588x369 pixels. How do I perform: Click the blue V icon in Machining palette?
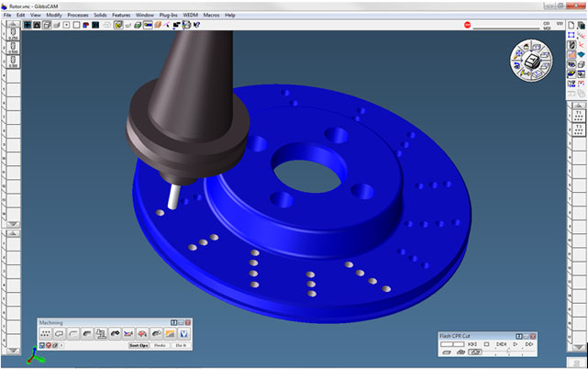pyautogui.click(x=183, y=333)
